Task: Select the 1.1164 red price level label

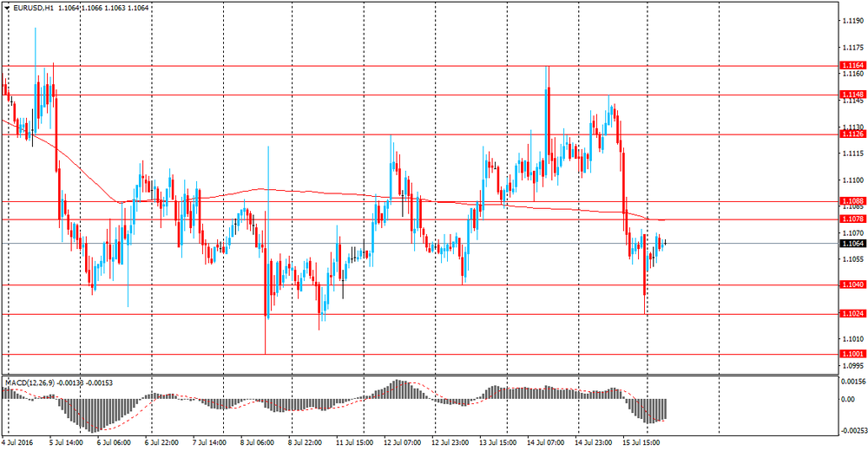Action: [852, 65]
